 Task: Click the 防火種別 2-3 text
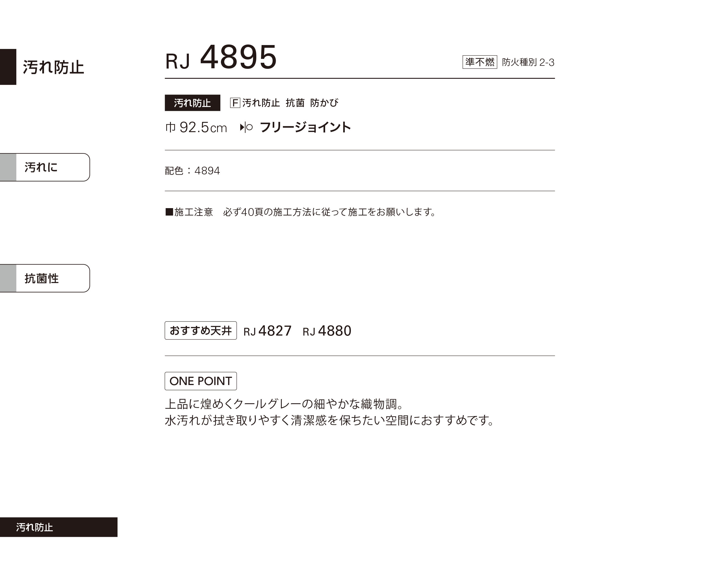coord(528,62)
